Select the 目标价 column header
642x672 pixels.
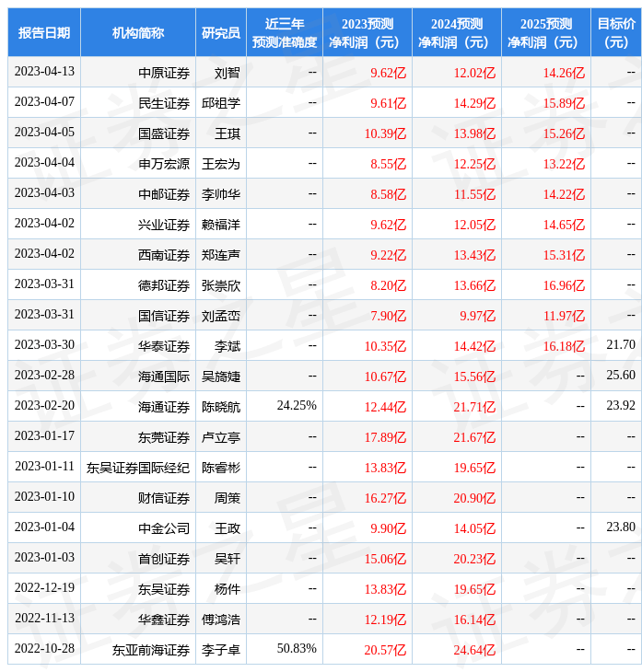615,33
